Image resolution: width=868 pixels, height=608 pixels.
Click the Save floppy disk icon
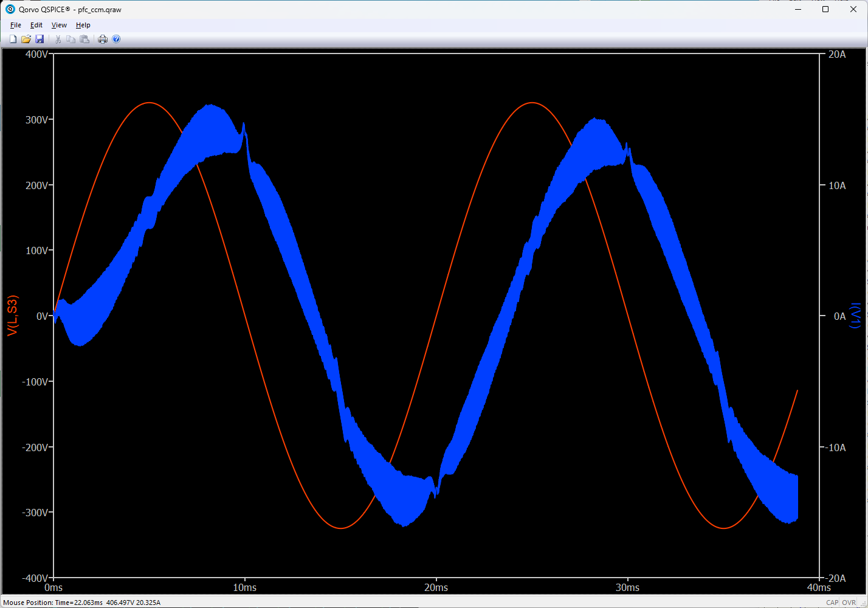[x=40, y=39]
